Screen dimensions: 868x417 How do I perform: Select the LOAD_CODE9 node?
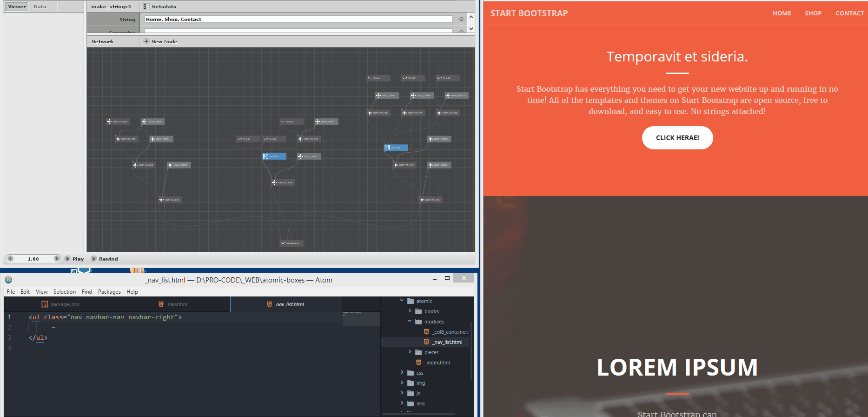pos(422,95)
